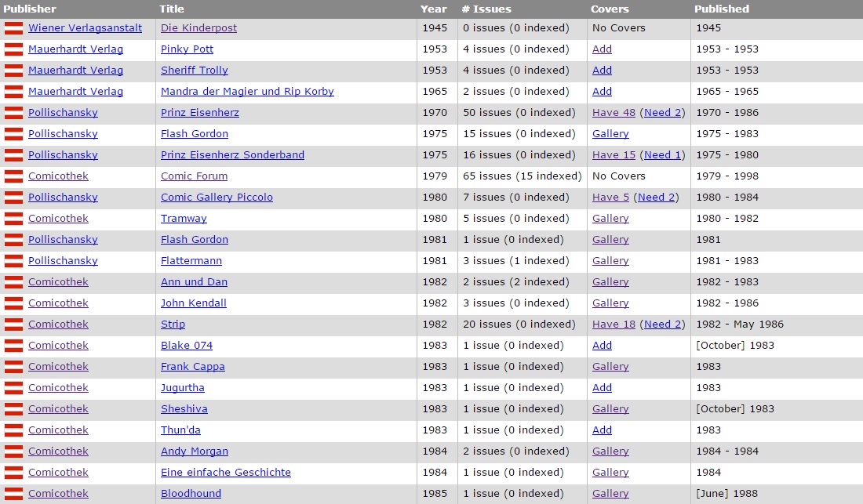This screenshot has height=504, width=863.
Task: Click the Year column header
Action: click(433, 9)
